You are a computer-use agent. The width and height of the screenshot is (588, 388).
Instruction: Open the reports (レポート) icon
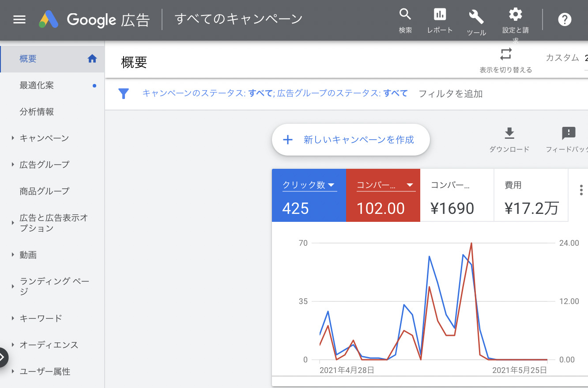pos(440,15)
